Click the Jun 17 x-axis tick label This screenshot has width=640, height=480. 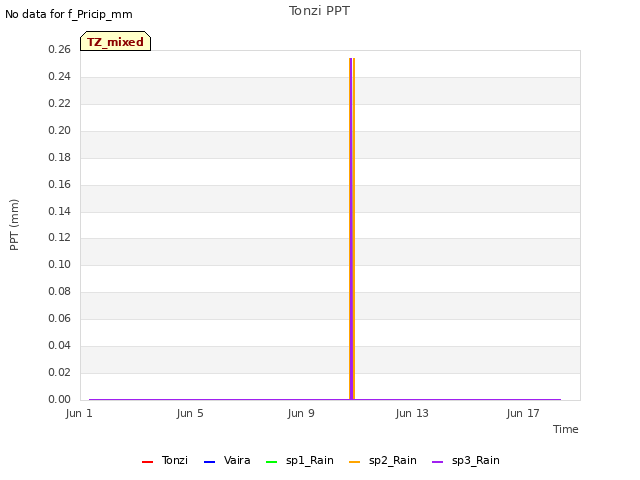523,413
